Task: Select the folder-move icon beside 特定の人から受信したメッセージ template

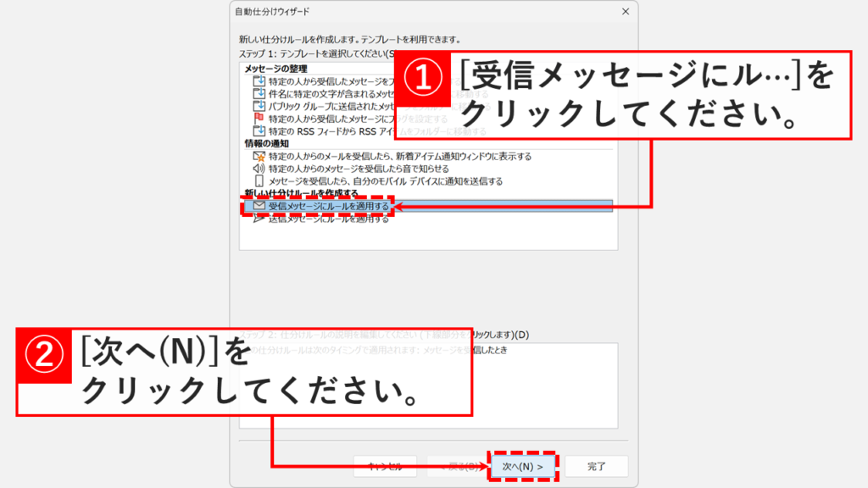Action: 258,81
